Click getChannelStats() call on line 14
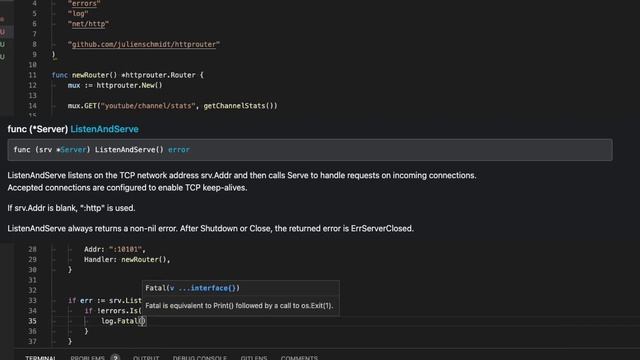The height and width of the screenshot is (360, 640). [x=240, y=106]
